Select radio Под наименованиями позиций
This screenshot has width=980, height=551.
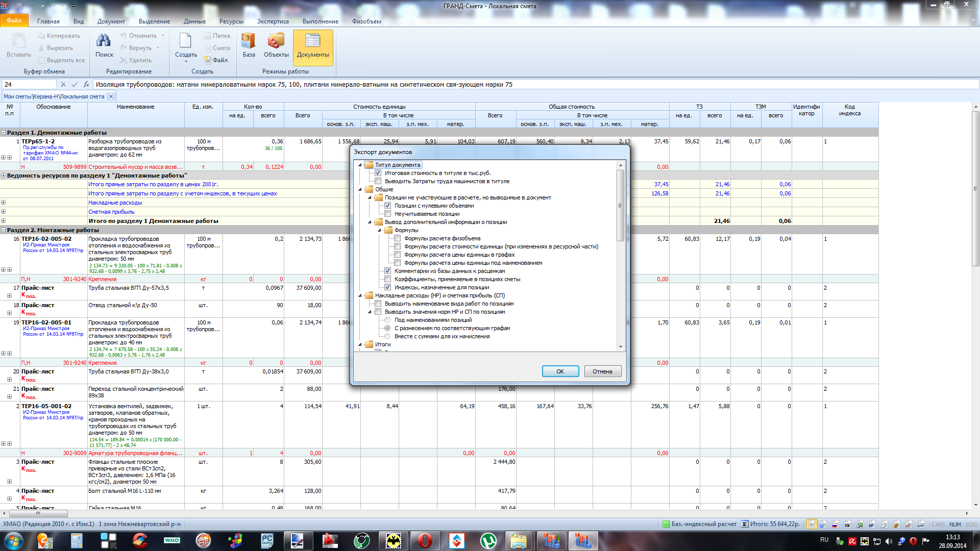(387, 320)
